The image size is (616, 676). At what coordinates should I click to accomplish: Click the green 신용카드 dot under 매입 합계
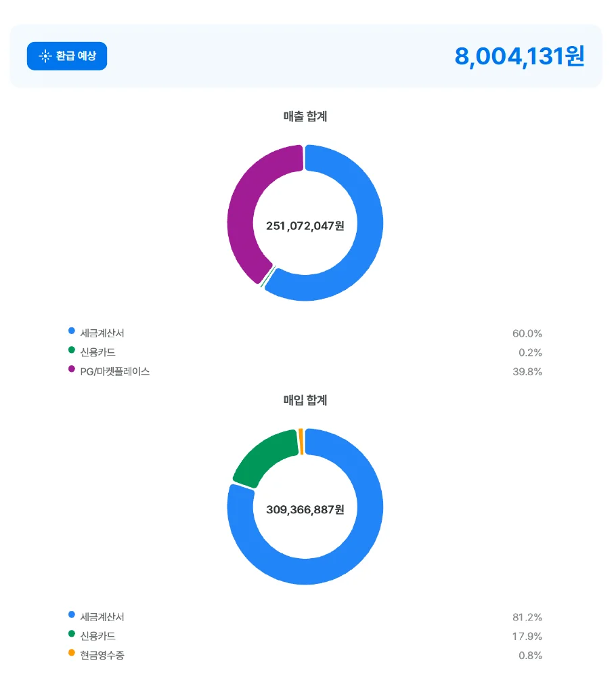pos(72,633)
